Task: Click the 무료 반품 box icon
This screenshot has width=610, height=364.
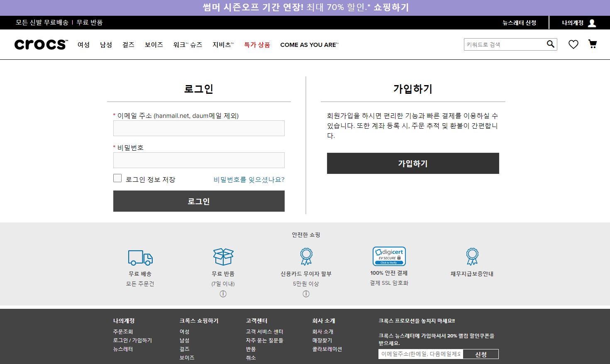Action: pos(223,257)
